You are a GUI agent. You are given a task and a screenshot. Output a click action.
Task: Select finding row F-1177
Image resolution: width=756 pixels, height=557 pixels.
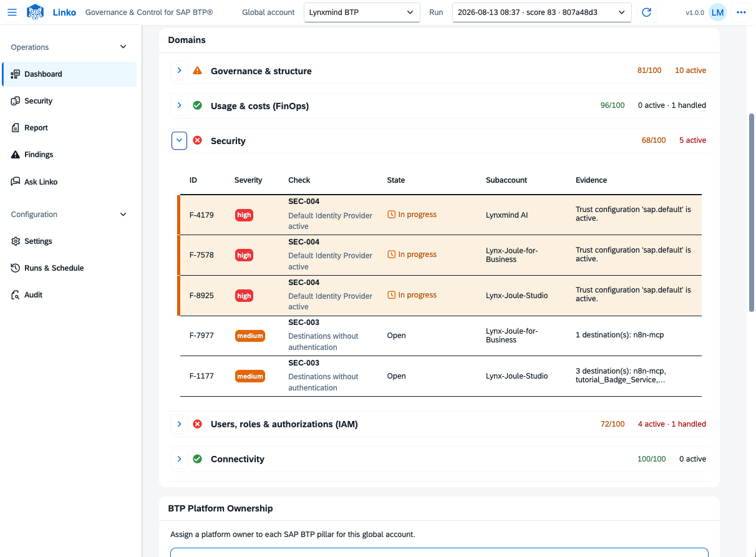(440, 376)
